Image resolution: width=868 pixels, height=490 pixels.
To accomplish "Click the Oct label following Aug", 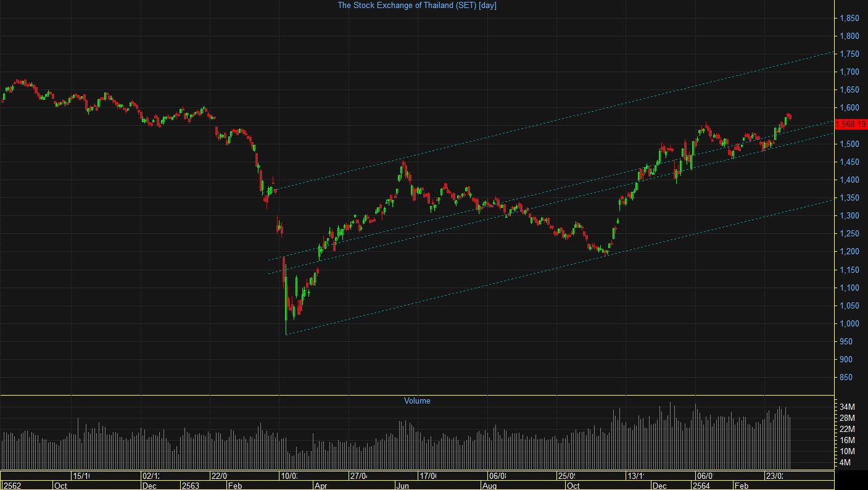I will pos(573,486).
